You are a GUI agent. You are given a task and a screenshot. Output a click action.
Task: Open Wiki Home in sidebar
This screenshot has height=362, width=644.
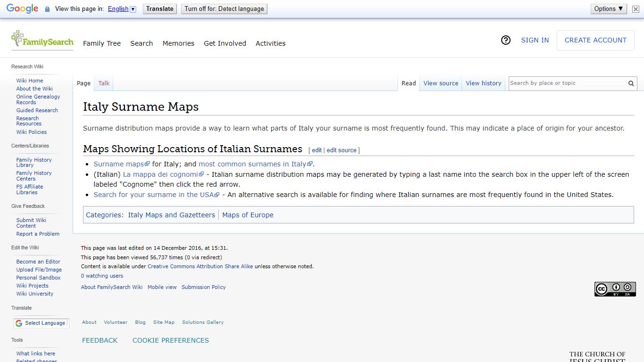[x=30, y=81]
